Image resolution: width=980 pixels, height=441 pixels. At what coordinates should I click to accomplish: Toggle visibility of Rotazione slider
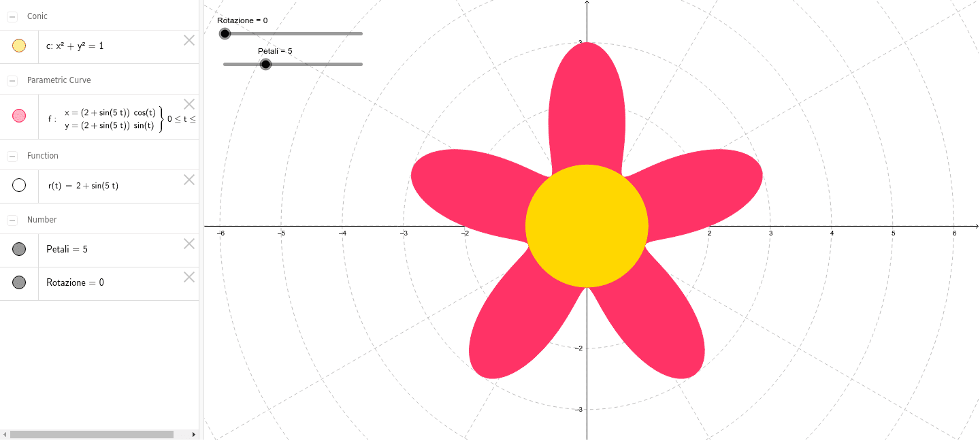(x=19, y=282)
